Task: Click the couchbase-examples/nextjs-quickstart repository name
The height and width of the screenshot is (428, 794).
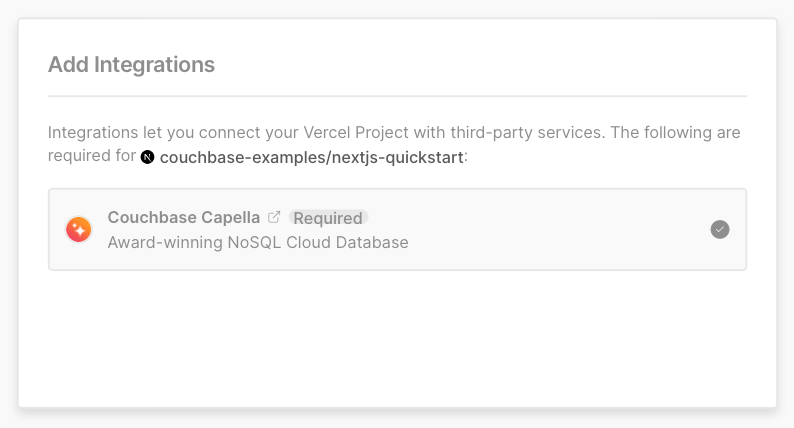Action: click(311, 158)
